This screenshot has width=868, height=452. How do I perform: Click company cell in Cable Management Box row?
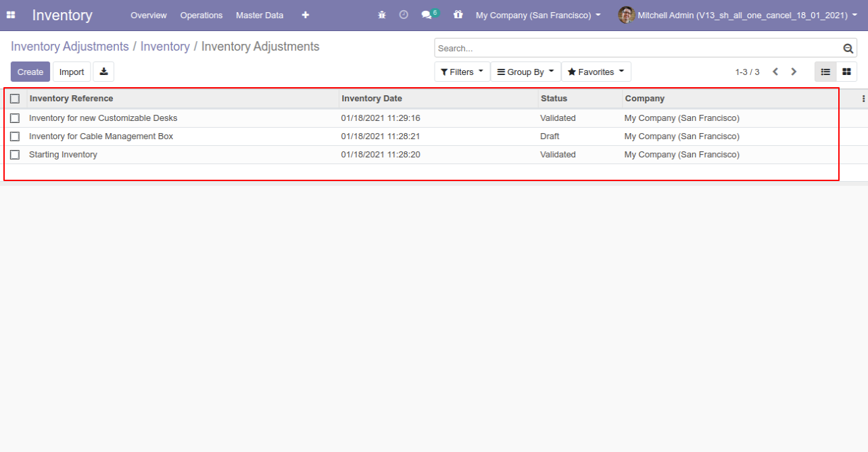pos(681,136)
